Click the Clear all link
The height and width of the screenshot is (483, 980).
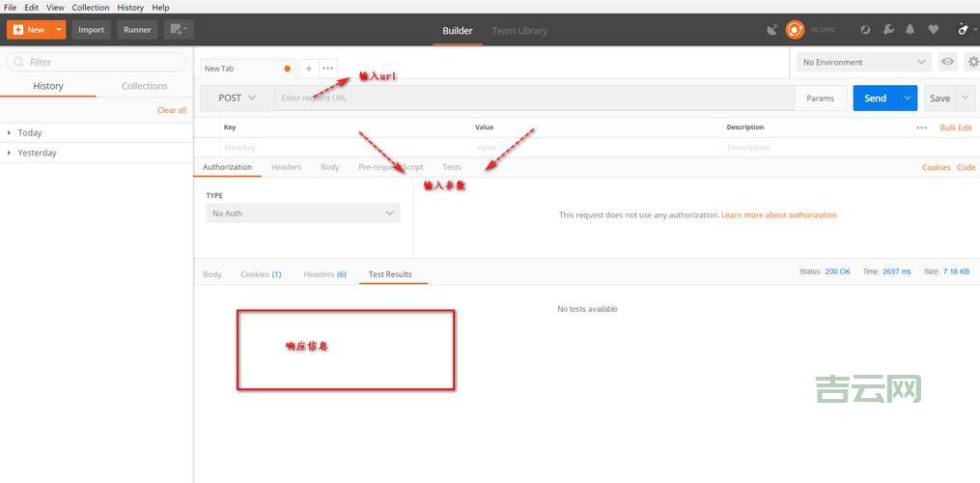coord(172,110)
